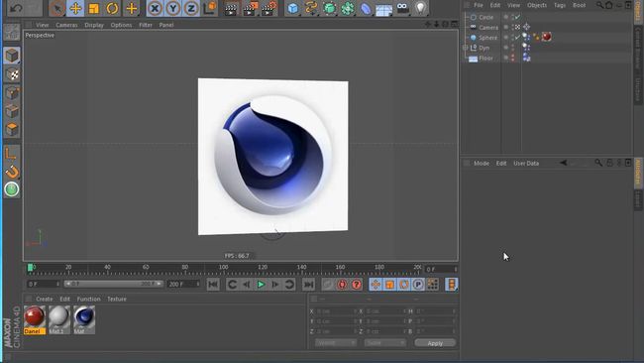The image size is (644, 363).
Task: Select the Scale tool
Action: point(94,8)
